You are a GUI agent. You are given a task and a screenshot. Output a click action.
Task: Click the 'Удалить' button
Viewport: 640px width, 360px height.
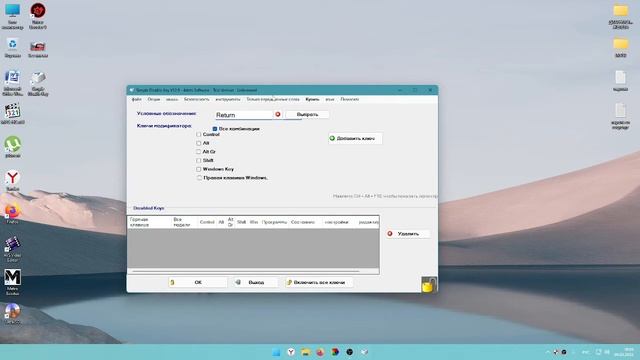coord(408,234)
